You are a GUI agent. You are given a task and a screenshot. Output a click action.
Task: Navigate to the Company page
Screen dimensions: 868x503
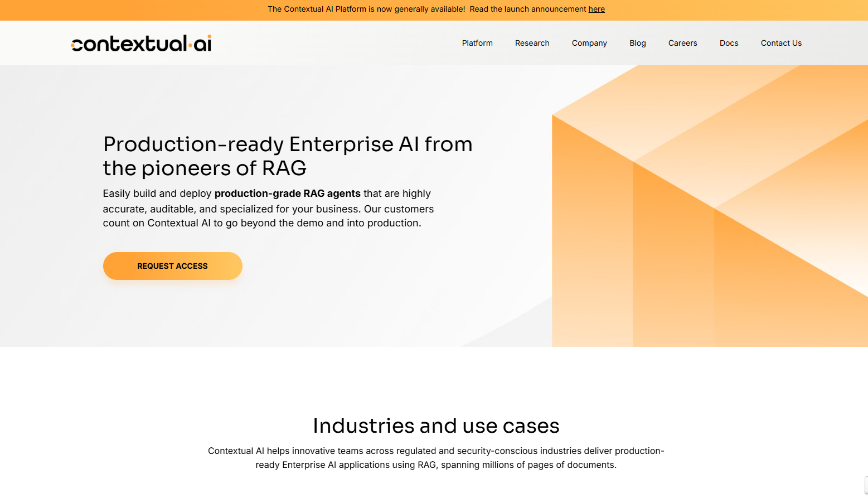point(589,43)
